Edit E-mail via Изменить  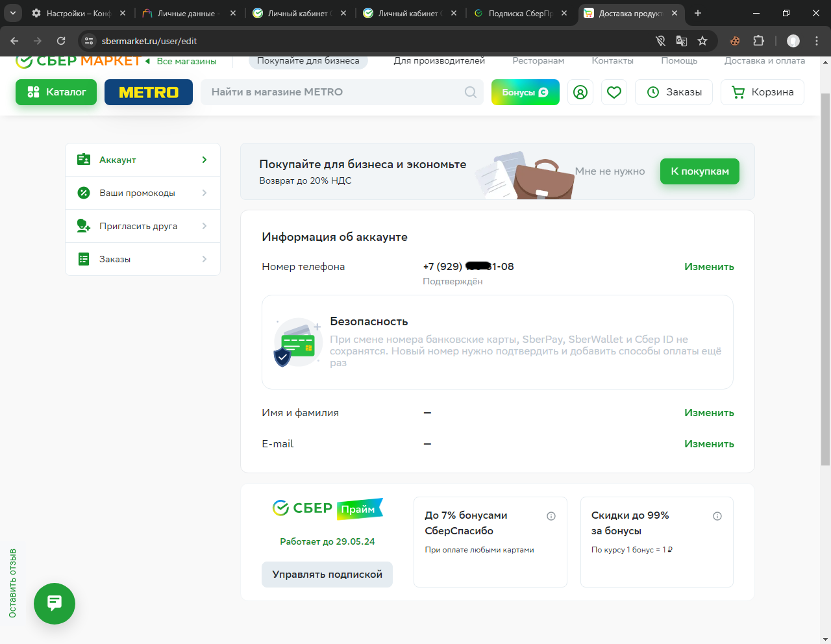709,444
